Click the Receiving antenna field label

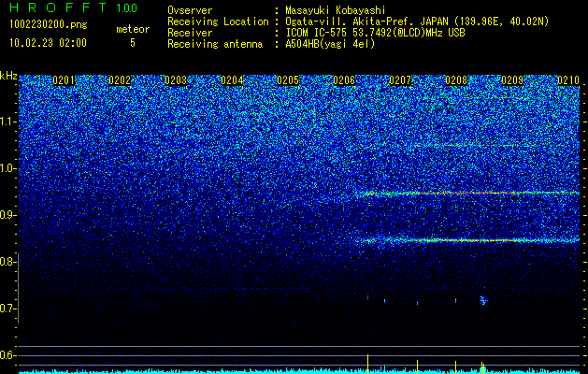tap(215, 44)
